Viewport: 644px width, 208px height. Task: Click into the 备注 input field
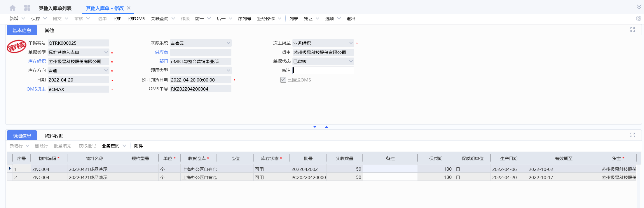pos(323,70)
